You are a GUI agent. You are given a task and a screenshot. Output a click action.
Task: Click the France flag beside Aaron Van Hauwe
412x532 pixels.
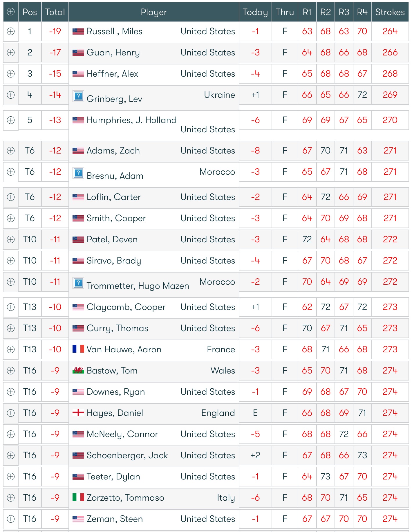78,349
